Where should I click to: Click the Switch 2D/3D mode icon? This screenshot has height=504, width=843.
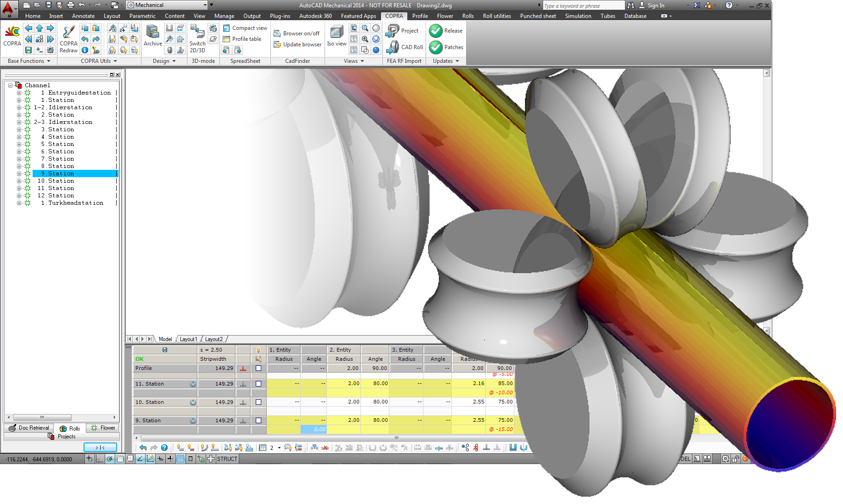[197, 32]
